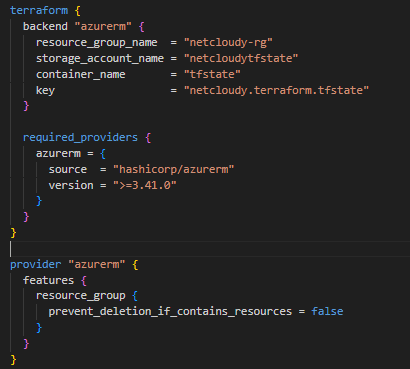Click the closing brace of backend block

click(26, 106)
